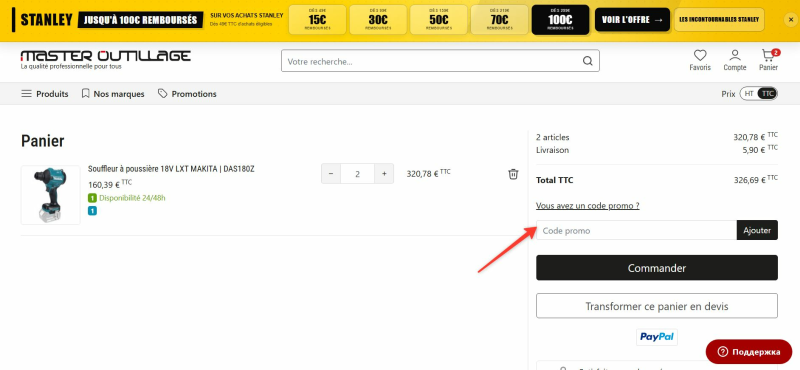Open the Souffleur à poussière product title

(x=171, y=169)
